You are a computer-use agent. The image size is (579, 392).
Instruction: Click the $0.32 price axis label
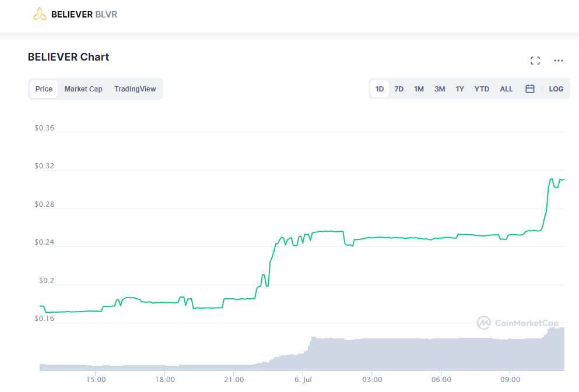(x=44, y=166)
